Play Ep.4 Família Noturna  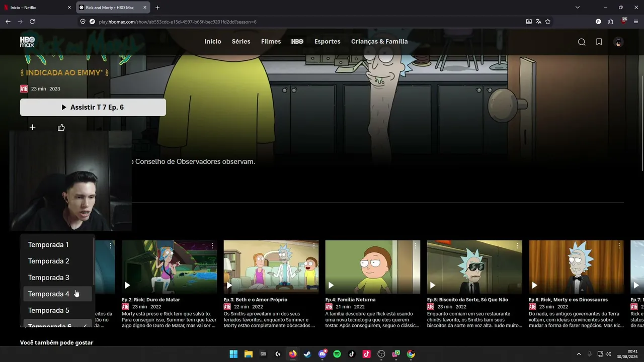331,285
